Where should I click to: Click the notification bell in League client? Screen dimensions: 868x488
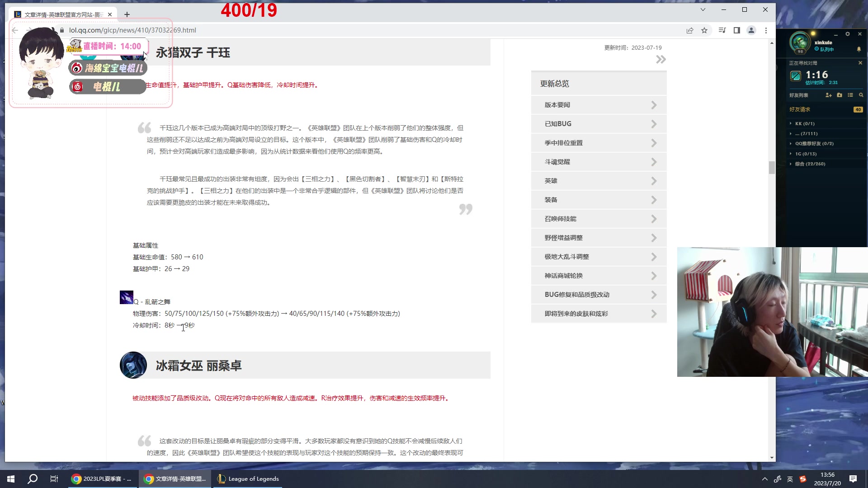pyautogui.click(x=859, y=49)
